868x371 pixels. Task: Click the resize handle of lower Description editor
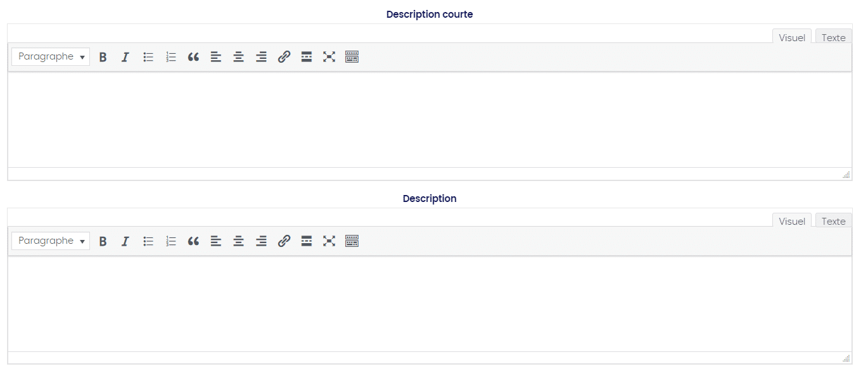pos(846,358)
